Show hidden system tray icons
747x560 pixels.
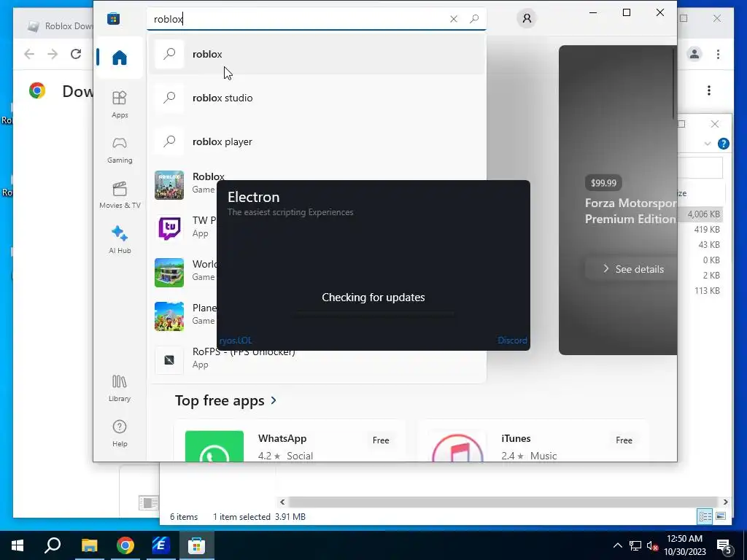pyautogui.click(x=617, y=545)
